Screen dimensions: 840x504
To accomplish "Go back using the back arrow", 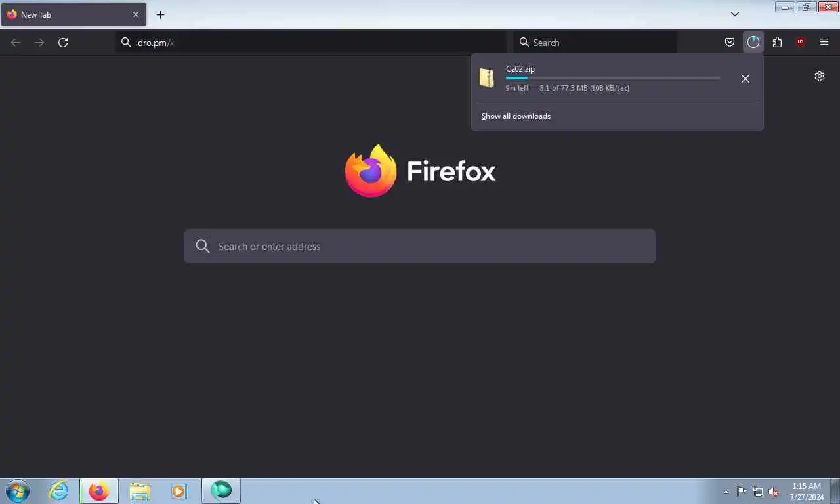I will (16, 43).
